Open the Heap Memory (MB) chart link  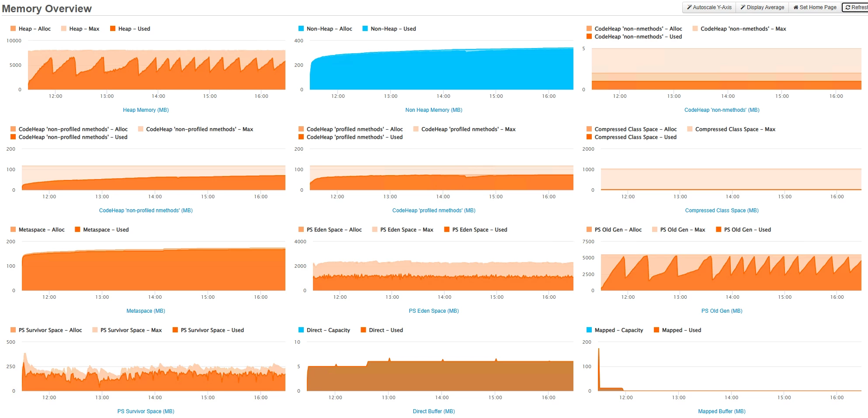click(146, 110)
